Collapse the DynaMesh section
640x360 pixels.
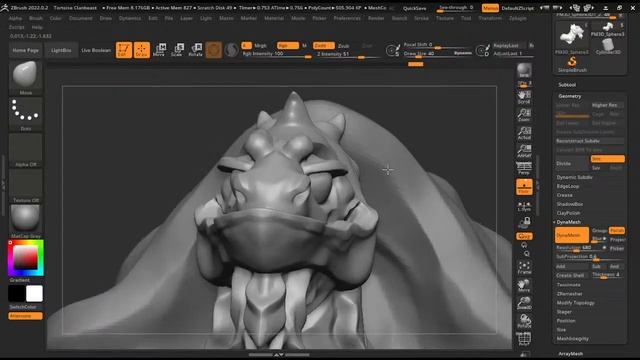(x=569, y=222)
